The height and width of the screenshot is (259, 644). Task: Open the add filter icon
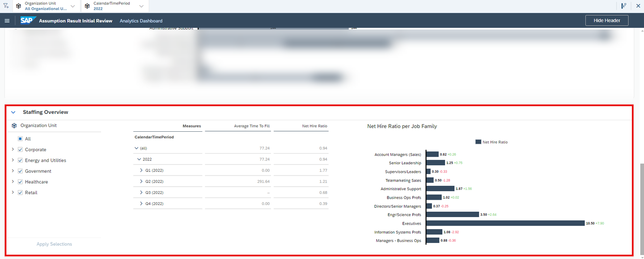click(6, 6)
